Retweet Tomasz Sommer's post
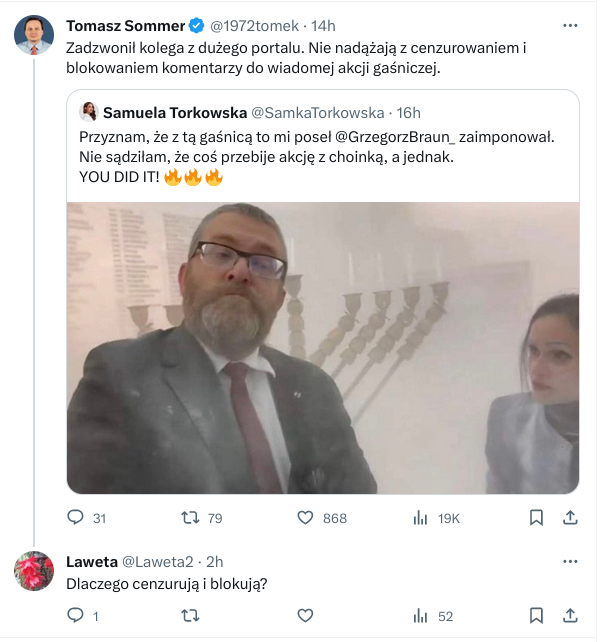The image size is (606, 642). (x=189, y=518)
